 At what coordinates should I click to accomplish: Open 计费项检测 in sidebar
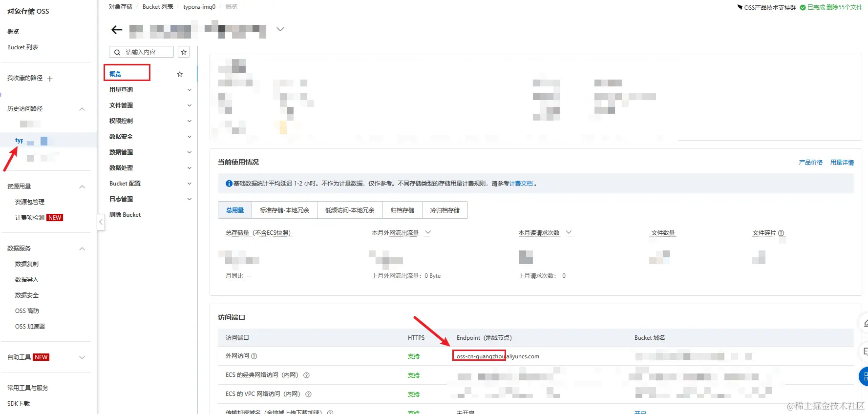click(30, 218)
